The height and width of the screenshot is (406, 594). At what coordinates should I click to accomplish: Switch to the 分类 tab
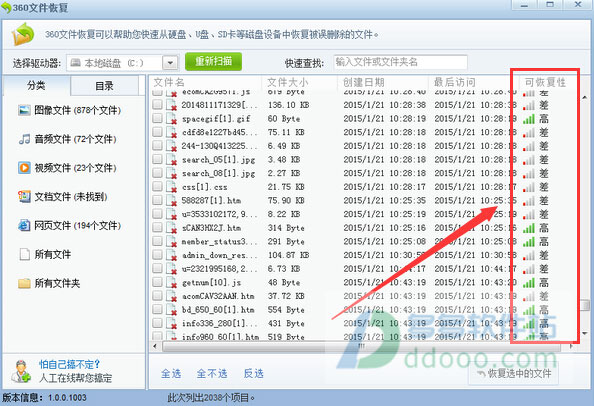36,85
